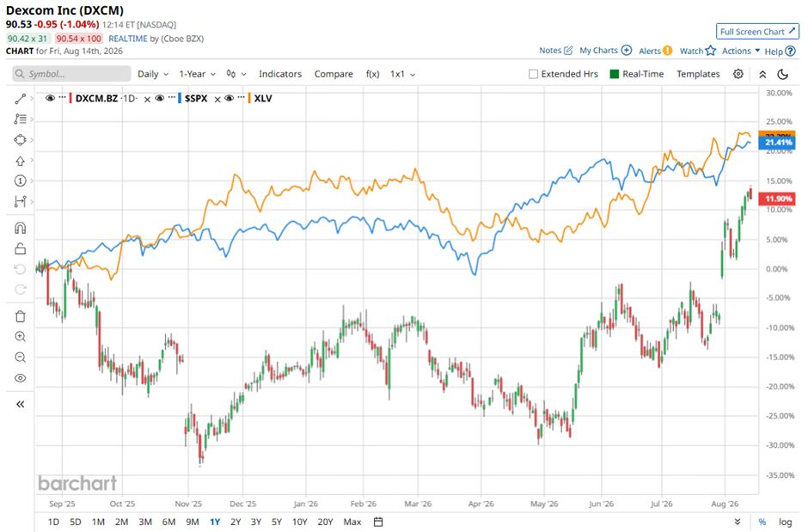Open the Fibonacci and text tools icon

(20, 119)
